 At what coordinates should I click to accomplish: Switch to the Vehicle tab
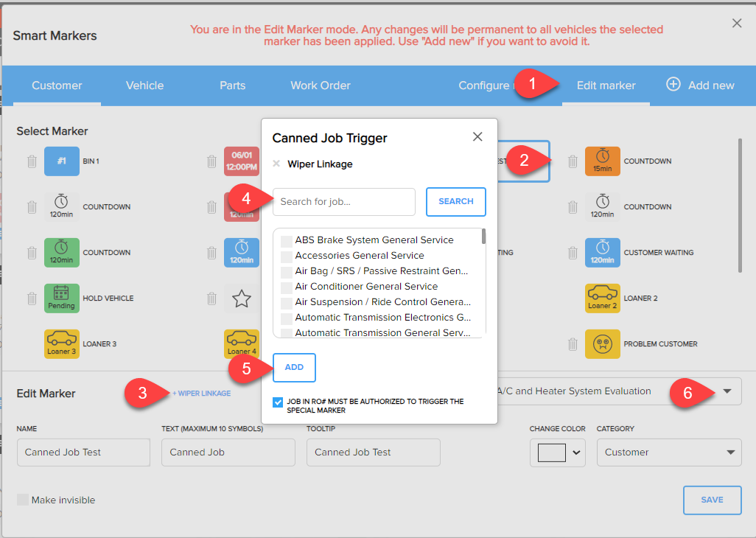pyautogui.click(x=144, y=85)
